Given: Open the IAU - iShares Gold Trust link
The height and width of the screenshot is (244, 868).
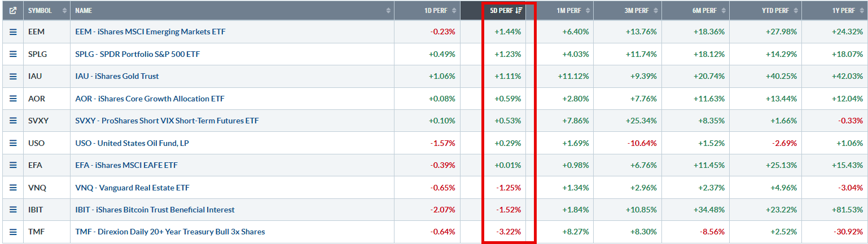Looking at the screenshot, I should pyautogui.click(x=117, y=77).
